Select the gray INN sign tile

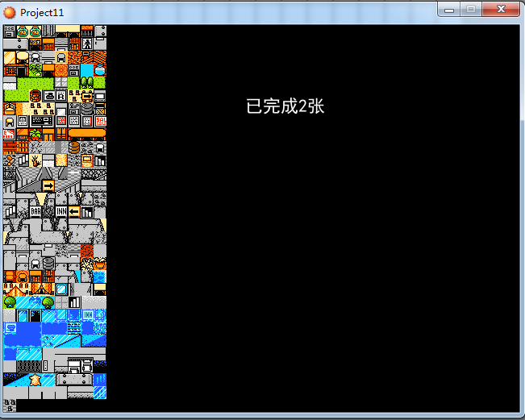click(x=61, y=211)
